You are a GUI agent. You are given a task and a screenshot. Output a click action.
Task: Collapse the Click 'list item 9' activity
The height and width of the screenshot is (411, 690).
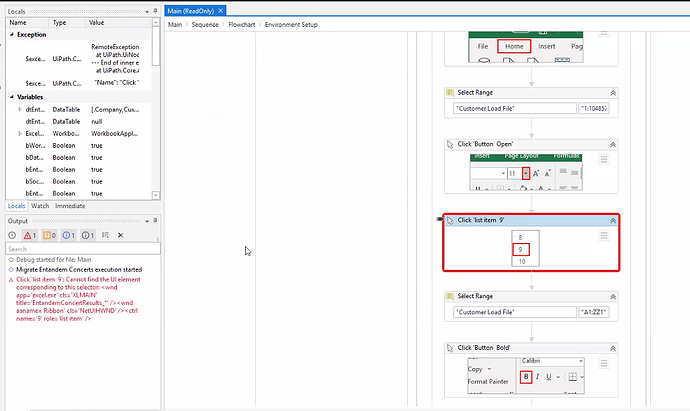coord(613,220)
